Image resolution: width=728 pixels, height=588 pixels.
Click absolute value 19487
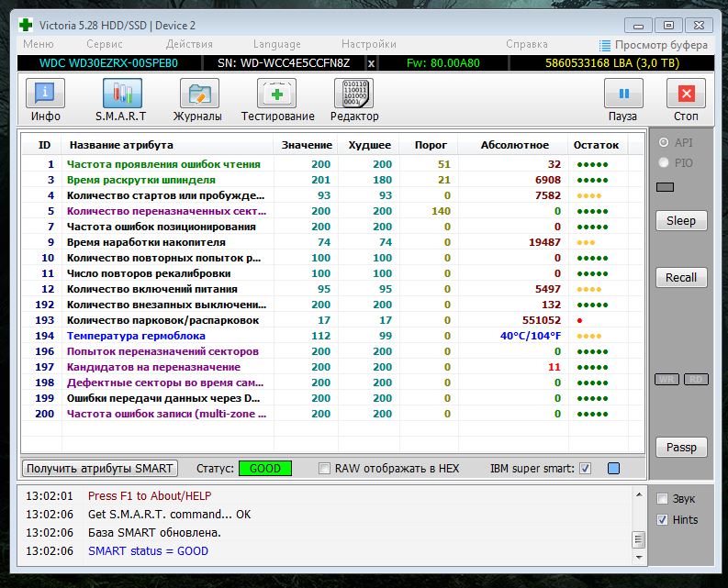(544, 242)
